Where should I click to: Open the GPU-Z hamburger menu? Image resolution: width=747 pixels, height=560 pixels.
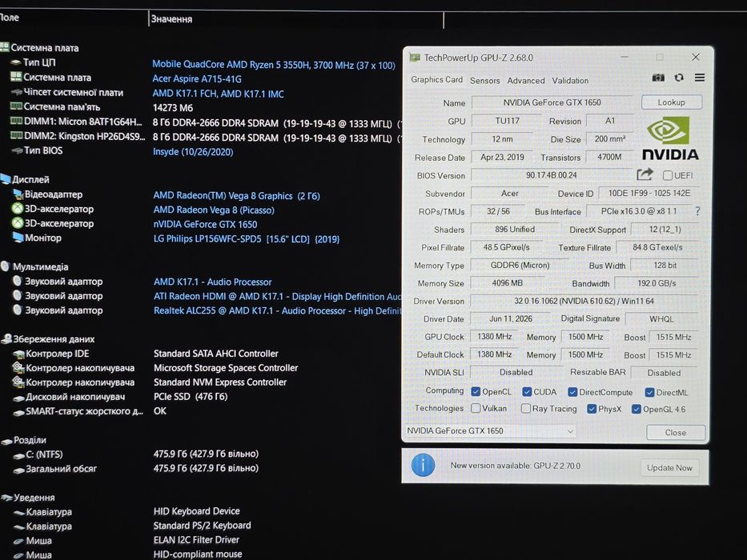pyautogui.click(x=699, y=78)
